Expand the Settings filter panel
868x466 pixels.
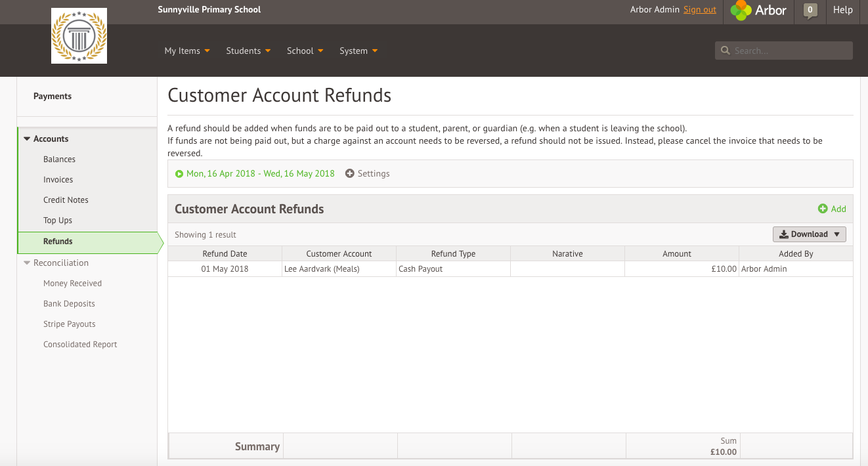pyautogui.click(x=368, y=174)
